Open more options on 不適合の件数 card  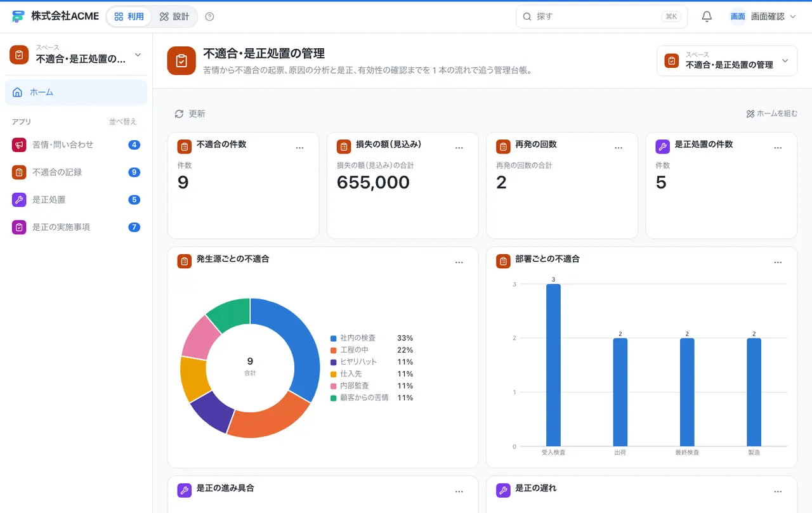[300, 148]
